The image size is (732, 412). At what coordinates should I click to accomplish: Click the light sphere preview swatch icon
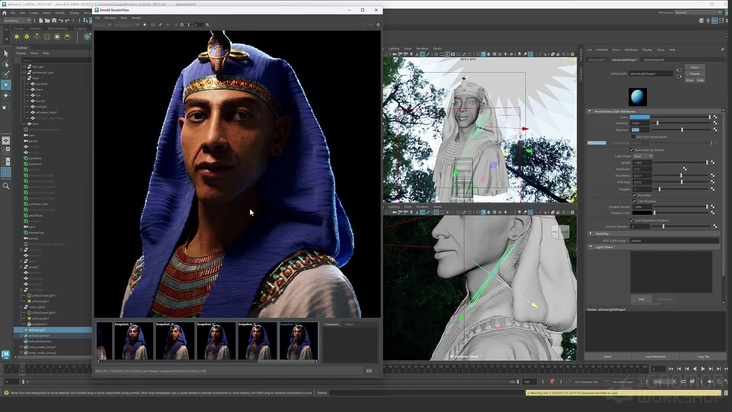click(x=638, y=96)
